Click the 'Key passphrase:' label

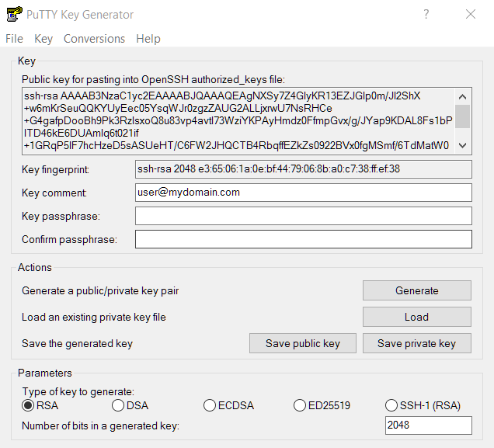61,217
